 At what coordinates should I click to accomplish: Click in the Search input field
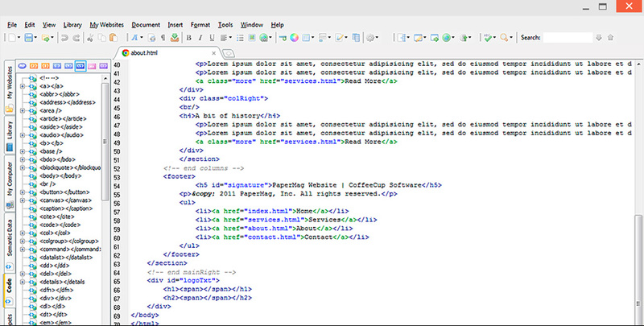tap(568, 37)
